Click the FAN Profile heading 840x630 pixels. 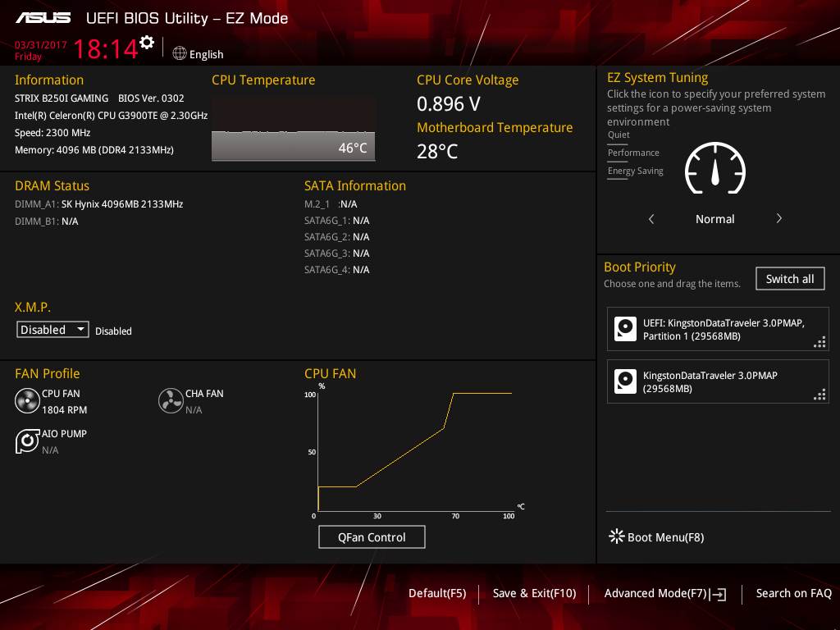47,373
